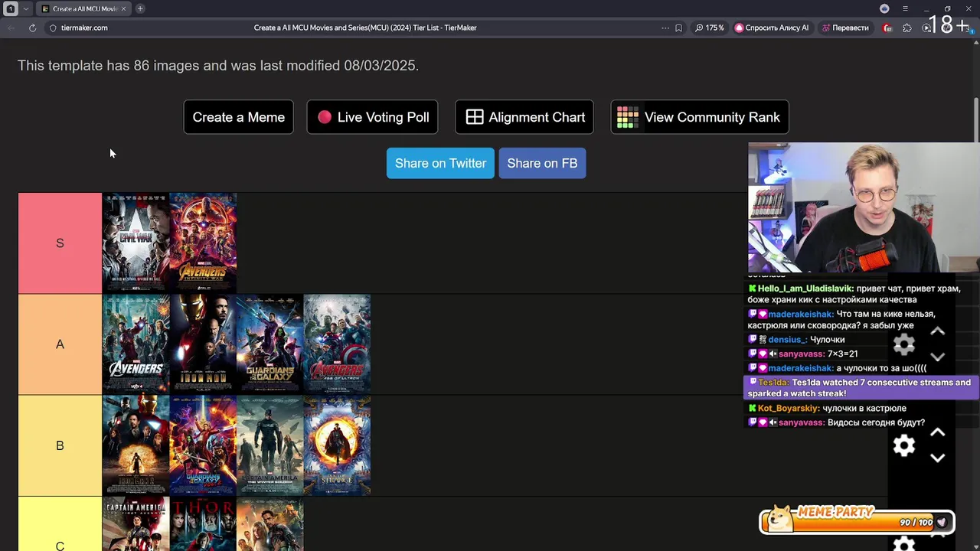Image resolution: width=980 pixels, height=551 pixels.
Task: Share on FB
Action: coord(542,163)
